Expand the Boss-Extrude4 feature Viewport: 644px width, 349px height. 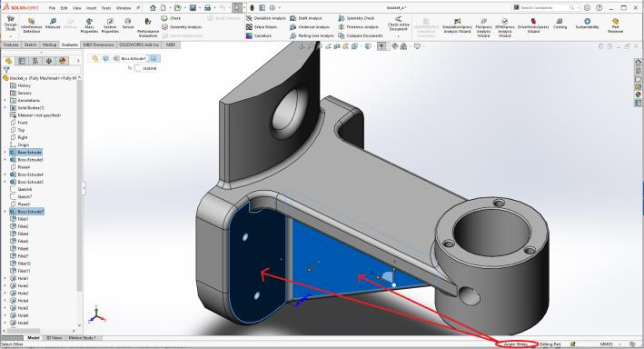(5, 174)
